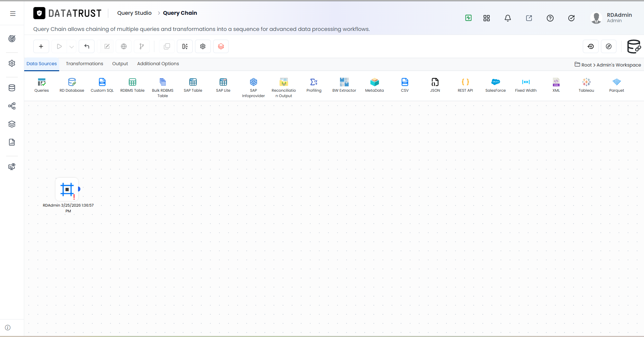Screen dimensions: 644x337
Task: Select CSV data source
Action: [405, 85]
